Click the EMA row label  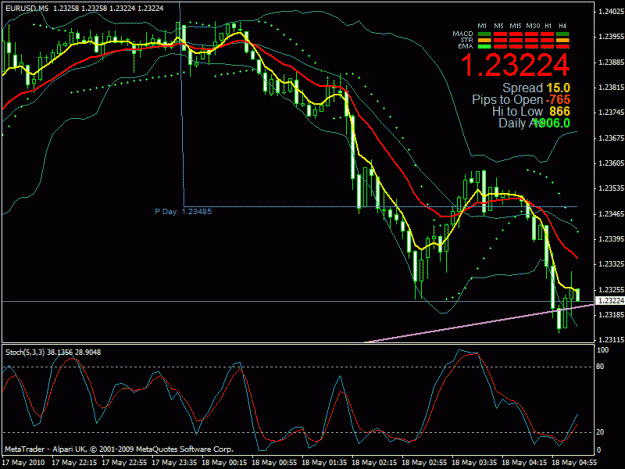pos(466,46)
